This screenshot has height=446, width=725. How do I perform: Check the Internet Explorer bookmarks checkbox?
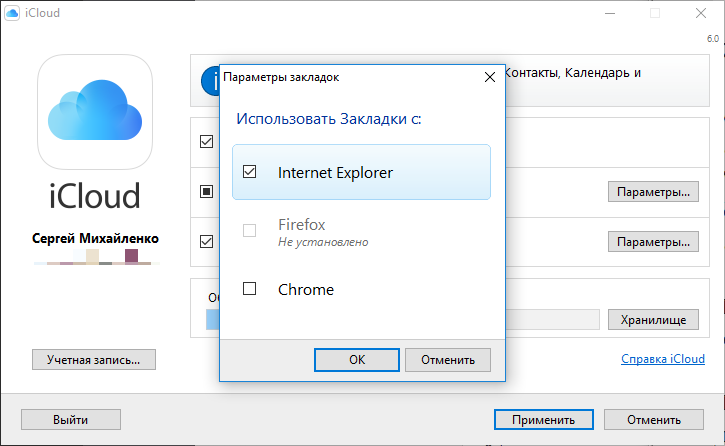click(x=249, y=172)
